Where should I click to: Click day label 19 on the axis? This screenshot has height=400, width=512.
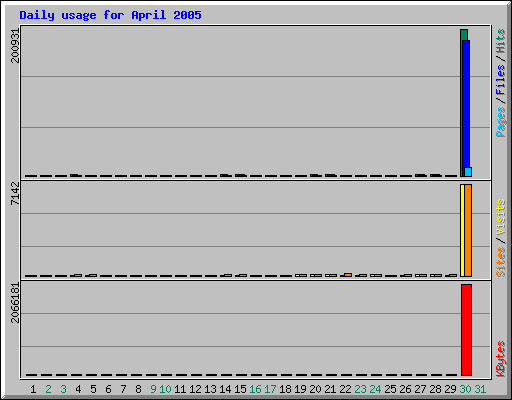point(300,389)
